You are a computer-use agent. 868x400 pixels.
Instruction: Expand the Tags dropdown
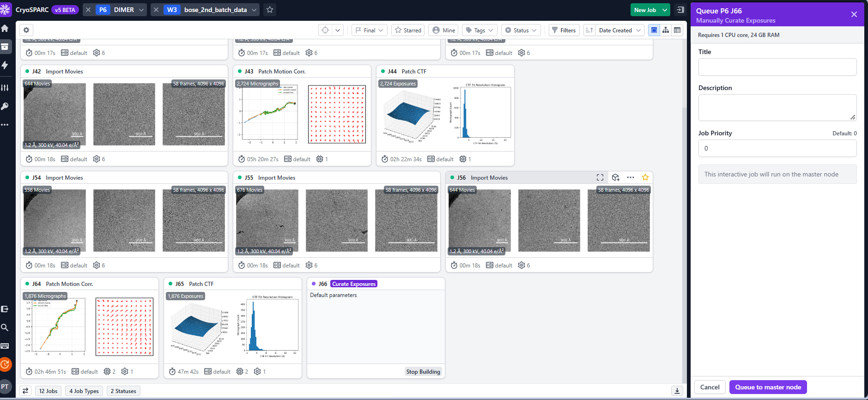coord(480,30)
